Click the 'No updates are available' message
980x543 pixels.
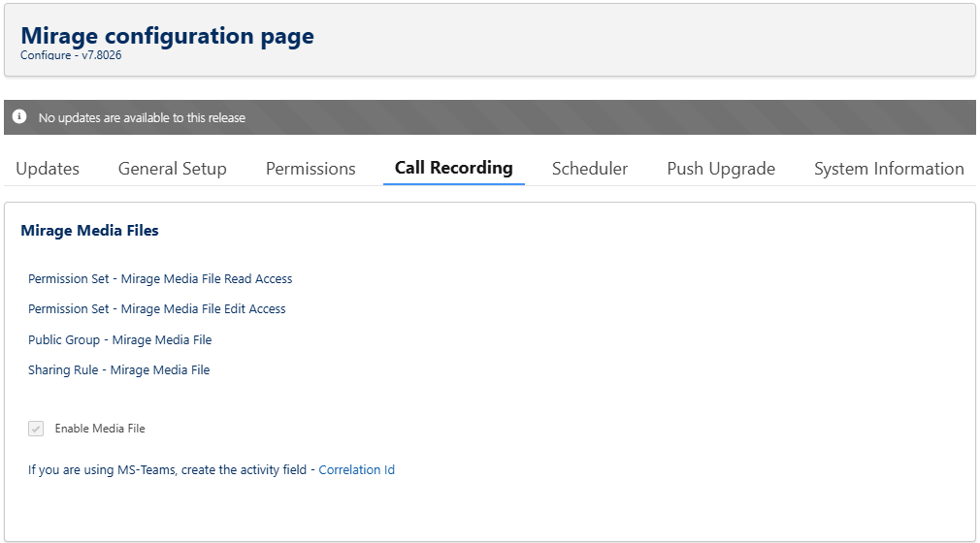(x=142, y=117)
